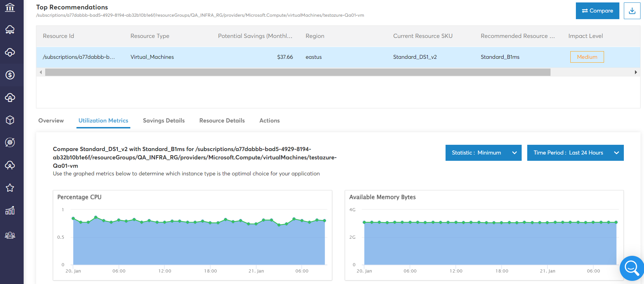Click the star favorites icon
This screenshot has width=644, height=284.
(x=10, y=188)
